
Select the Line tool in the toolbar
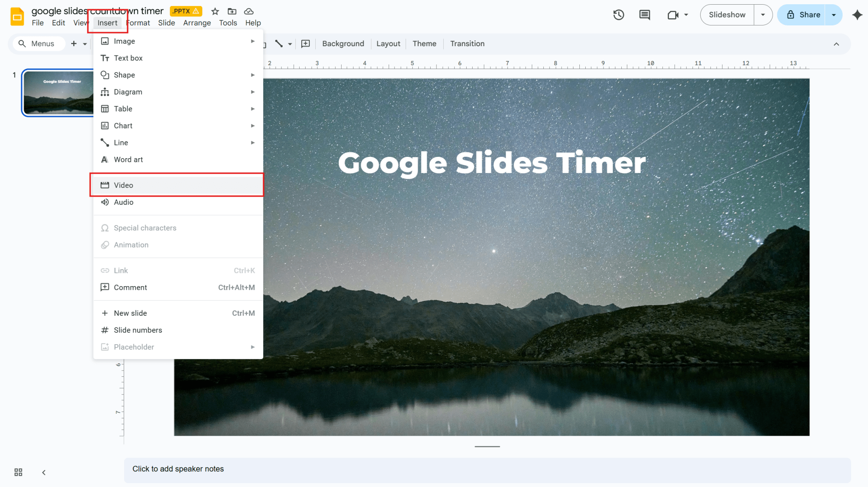click(279, 43)
